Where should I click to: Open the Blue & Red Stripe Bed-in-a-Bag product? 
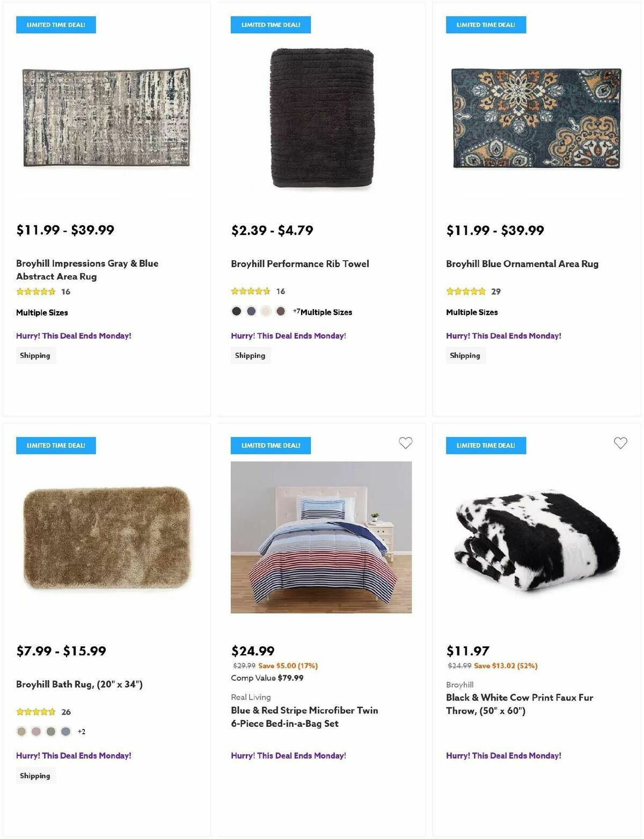(x=304, y=717)
